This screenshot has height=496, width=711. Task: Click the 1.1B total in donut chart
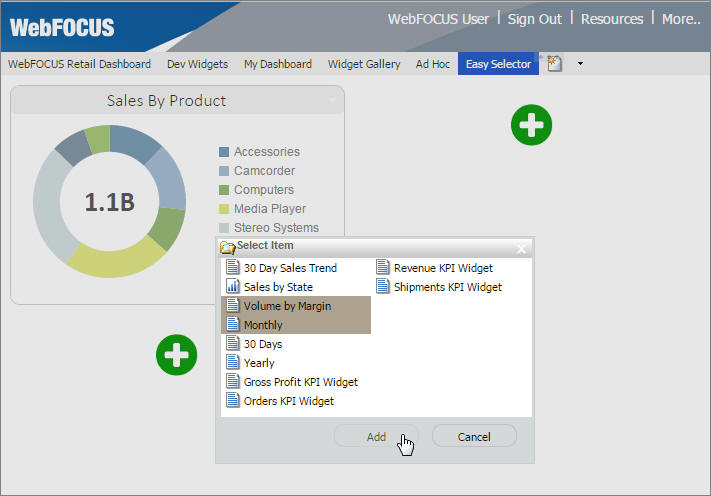(109, 202)
